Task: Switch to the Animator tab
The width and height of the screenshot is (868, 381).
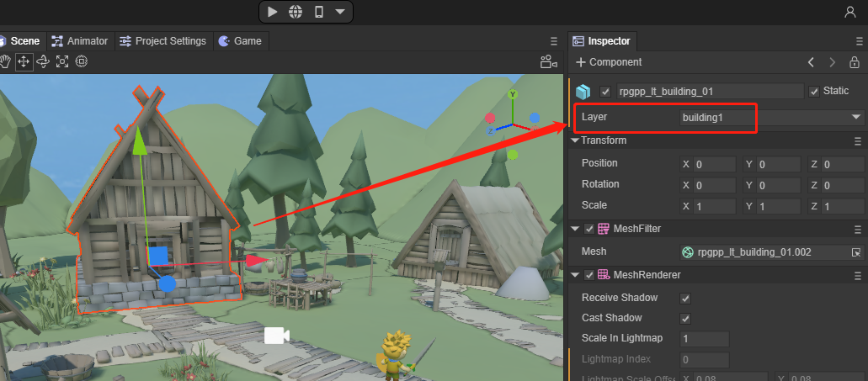Action: [x=80, y=41]
